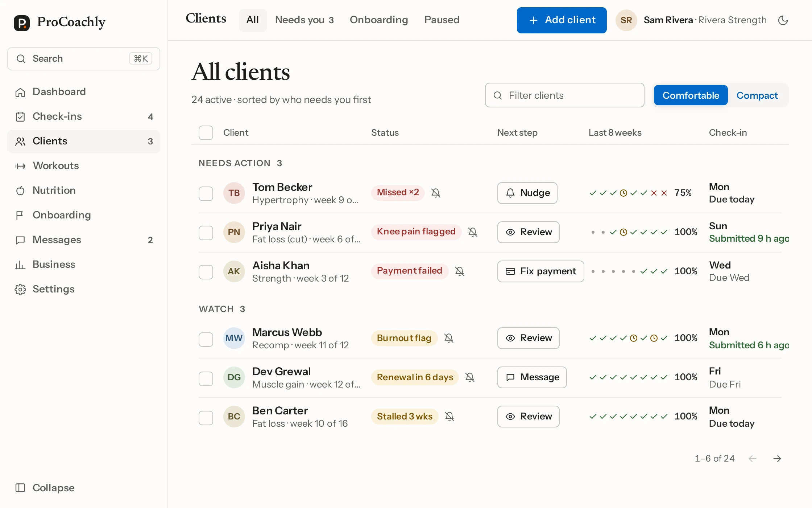Click Tom Becker's 75% adherence value

pos(683,193)
